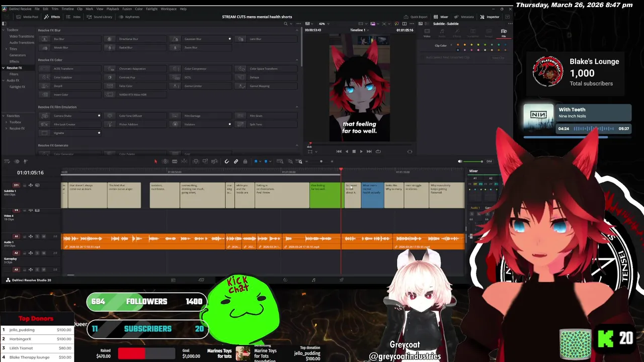
Task: Toggle timeline Linked Selection icon
Action: click(x=236, y=161)
